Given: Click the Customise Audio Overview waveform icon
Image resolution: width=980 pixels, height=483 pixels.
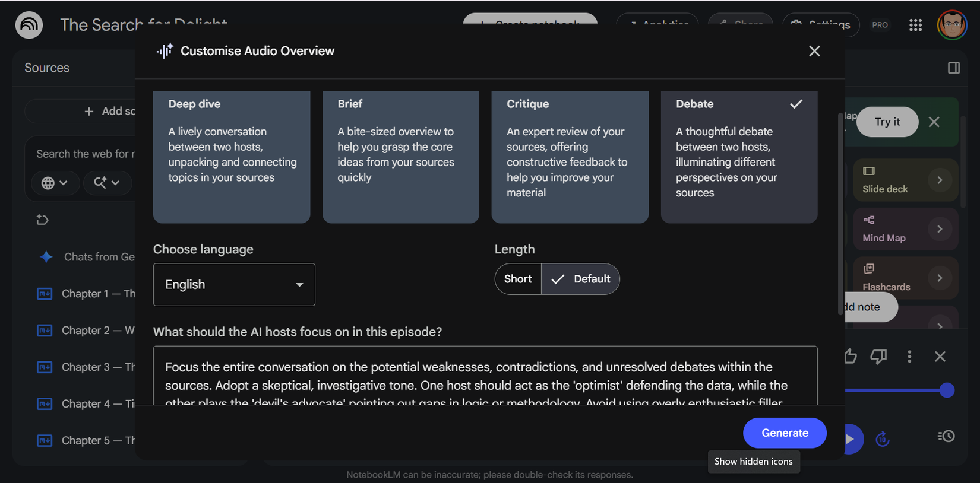Looking at the screenshot, I should tap(165, 51).
